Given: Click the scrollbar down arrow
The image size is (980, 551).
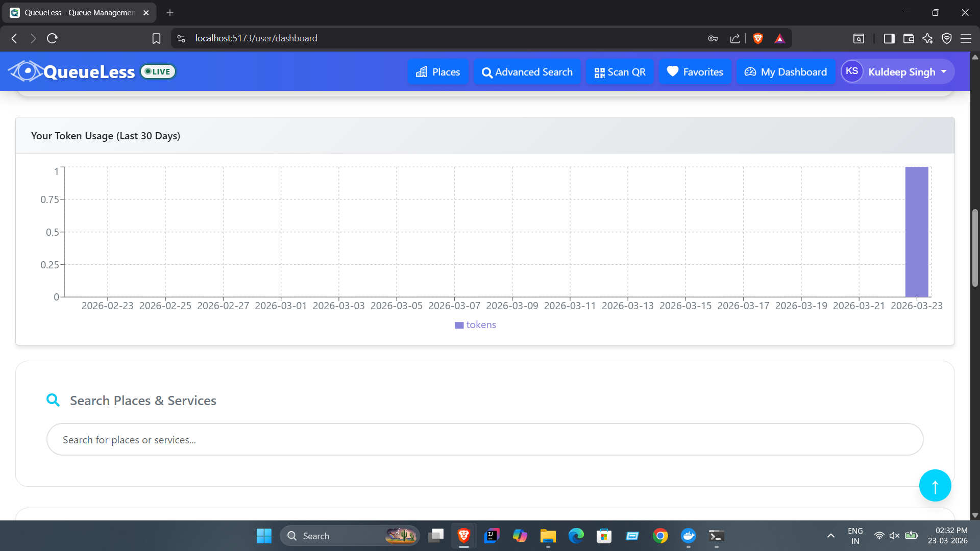Looking at the screenshot, I should [975, 515].
